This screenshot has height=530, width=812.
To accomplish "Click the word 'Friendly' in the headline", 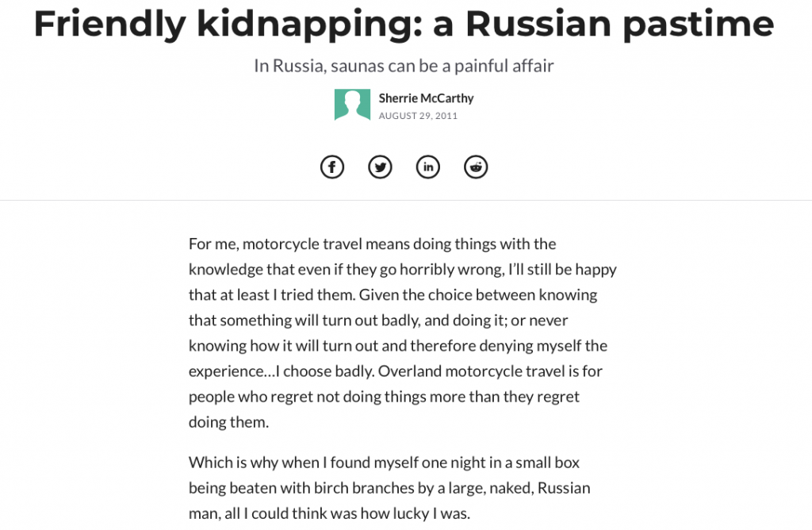I will pos(109,24).
